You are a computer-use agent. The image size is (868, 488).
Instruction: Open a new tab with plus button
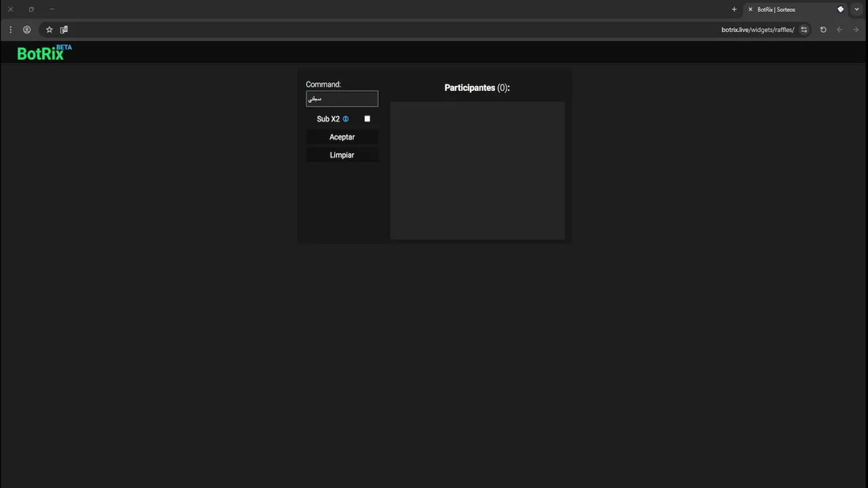(x=734, y=9)
